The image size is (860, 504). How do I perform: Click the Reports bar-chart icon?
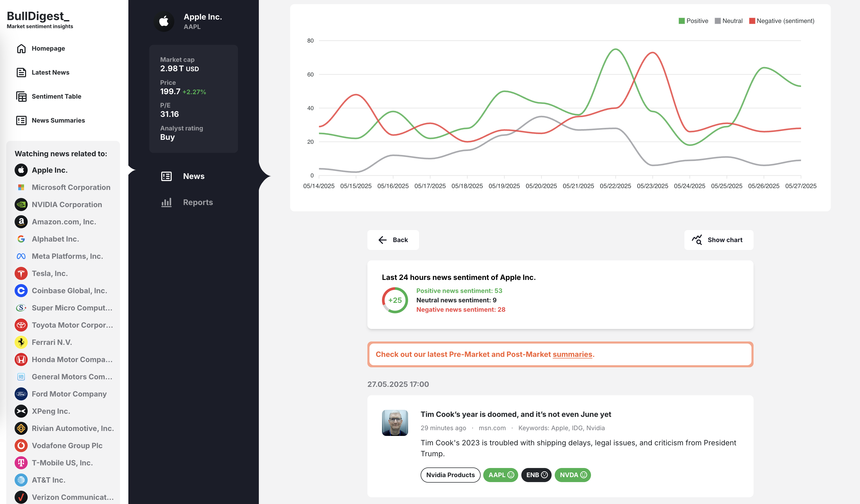click(x=166, y=202)
